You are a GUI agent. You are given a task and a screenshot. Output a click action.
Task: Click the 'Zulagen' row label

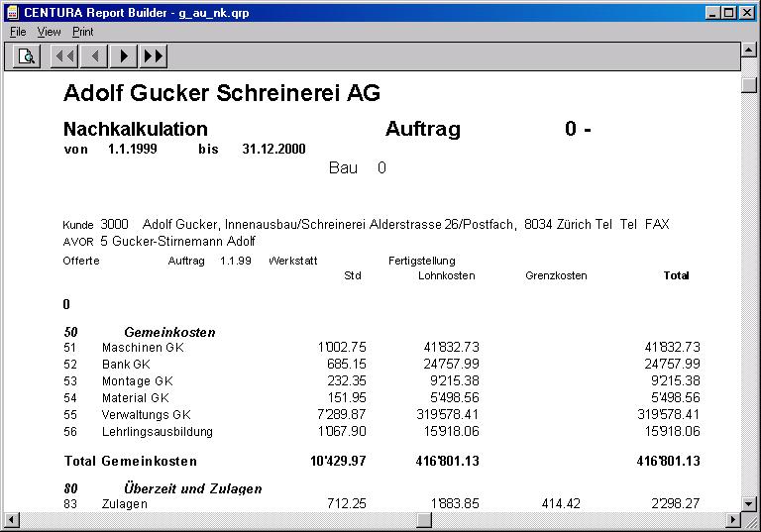[124, 504]
